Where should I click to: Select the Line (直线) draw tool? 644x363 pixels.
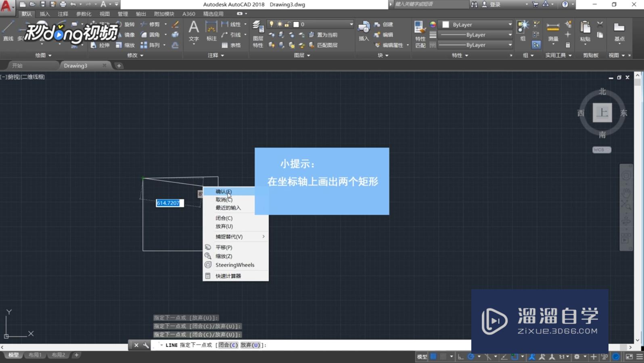(8, 31)
